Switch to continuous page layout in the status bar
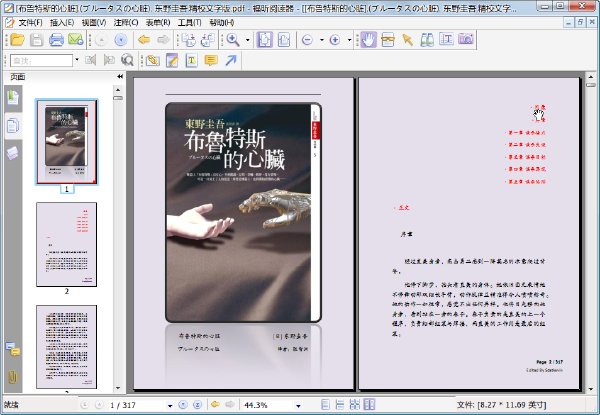The height and width of the screenshot is (415, 600). [340, 405]
